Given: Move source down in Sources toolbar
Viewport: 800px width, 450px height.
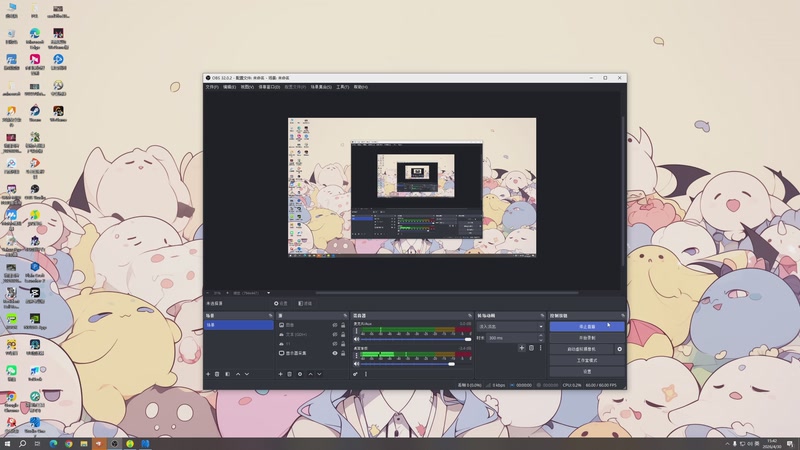Looking at the screenshot, I should [x=319, y=374].
